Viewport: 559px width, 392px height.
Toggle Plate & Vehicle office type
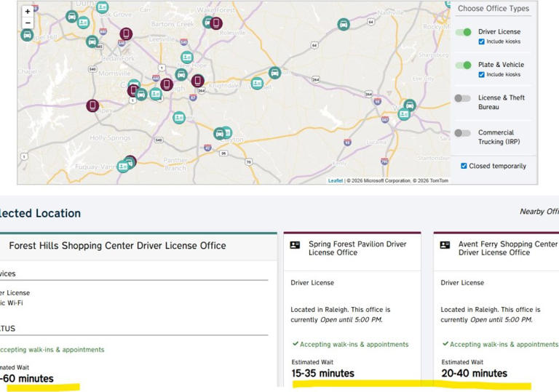pyautogui.click(x=463, y=65)
